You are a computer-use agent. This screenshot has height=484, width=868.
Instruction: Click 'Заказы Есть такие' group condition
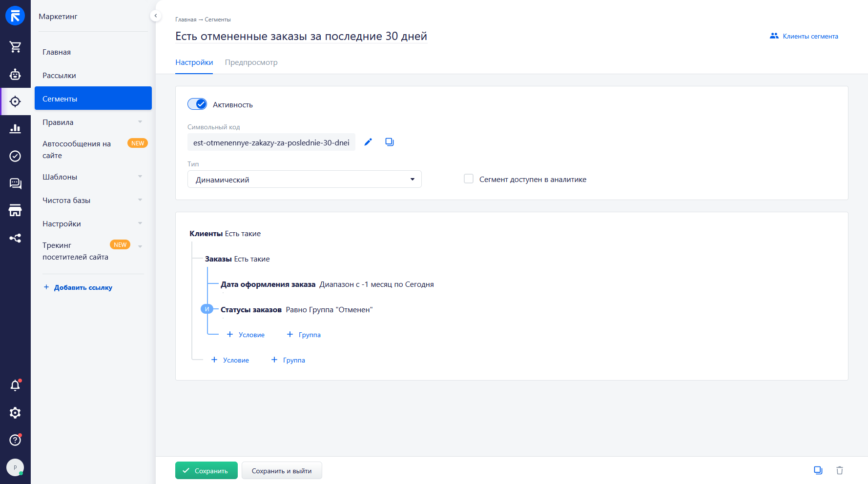pos(237,259)
